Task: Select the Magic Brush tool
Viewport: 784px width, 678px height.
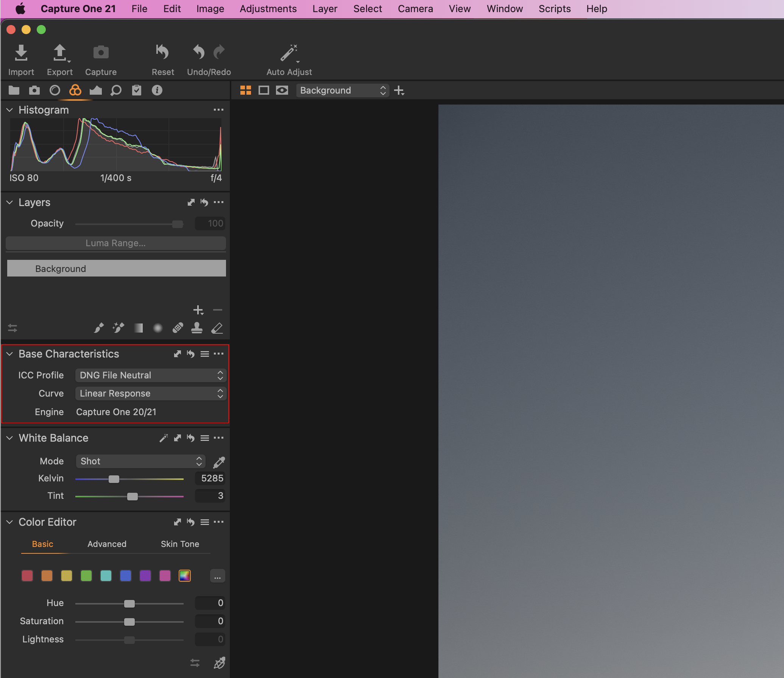Action: tap(118, 328)
